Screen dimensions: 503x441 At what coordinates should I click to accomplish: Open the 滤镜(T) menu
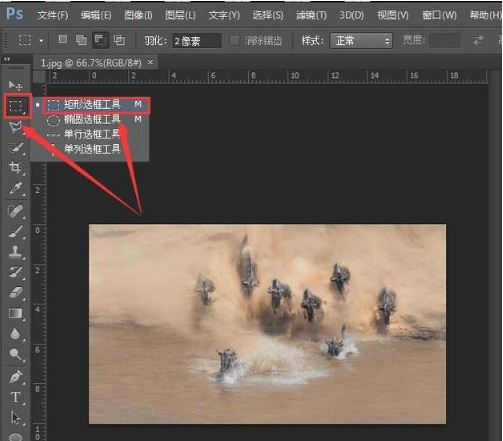pyautogui.click(x=311, y=15)
